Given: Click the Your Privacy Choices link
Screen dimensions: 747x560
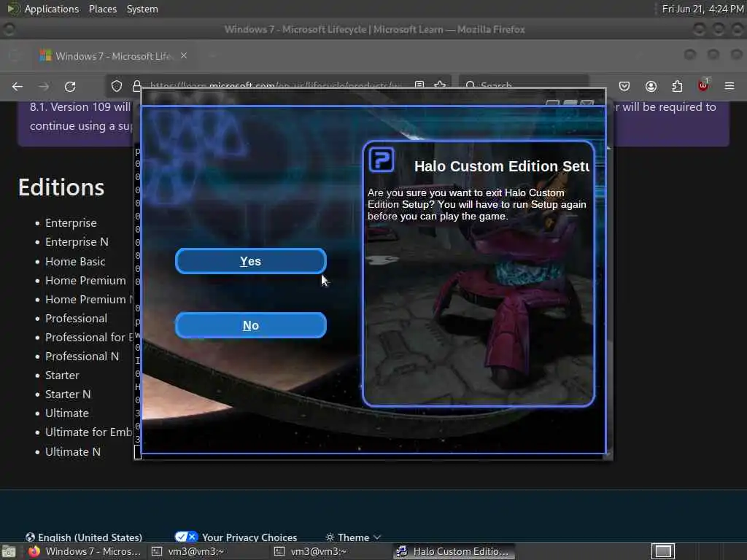Looking at the screenshot, I should (249, 537).
